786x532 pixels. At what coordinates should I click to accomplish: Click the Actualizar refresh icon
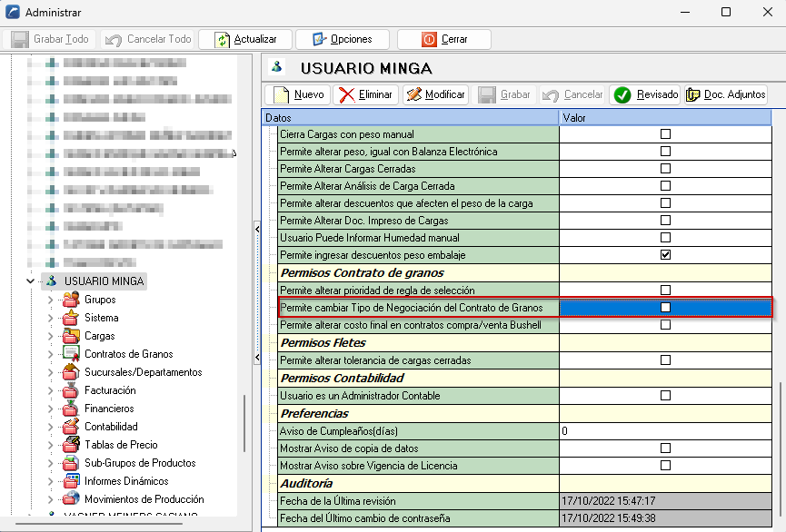(x=222, y=40)
